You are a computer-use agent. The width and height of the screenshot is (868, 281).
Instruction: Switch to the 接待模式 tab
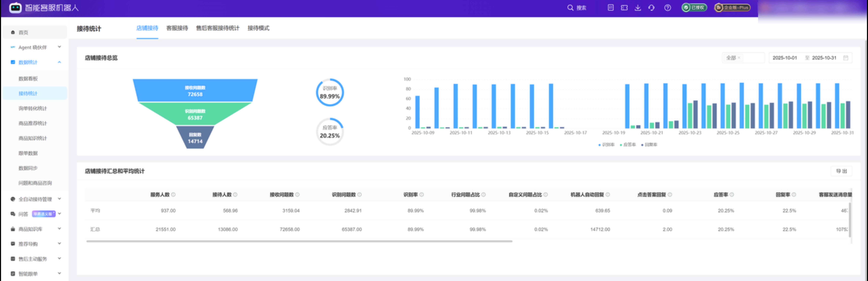[258, 28]
